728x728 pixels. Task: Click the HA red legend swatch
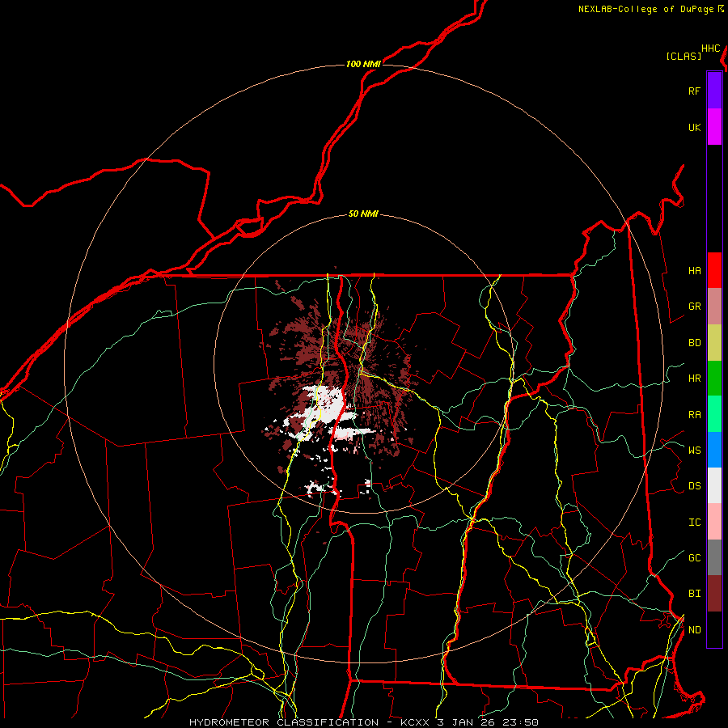714,270
